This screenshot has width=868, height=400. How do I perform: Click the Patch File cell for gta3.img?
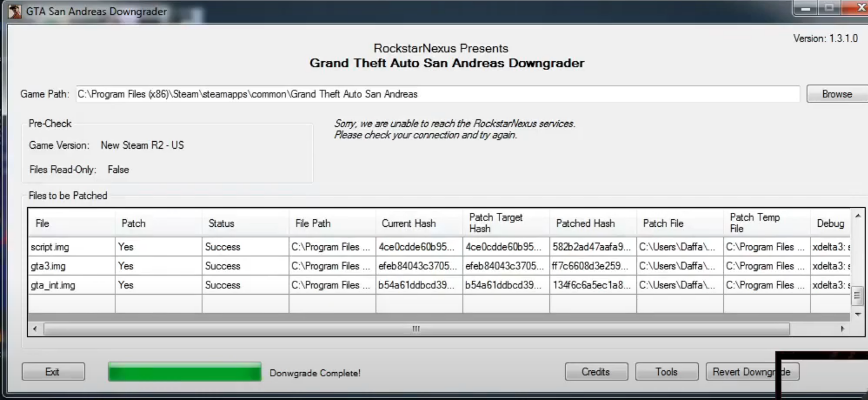tap(680, 266)
